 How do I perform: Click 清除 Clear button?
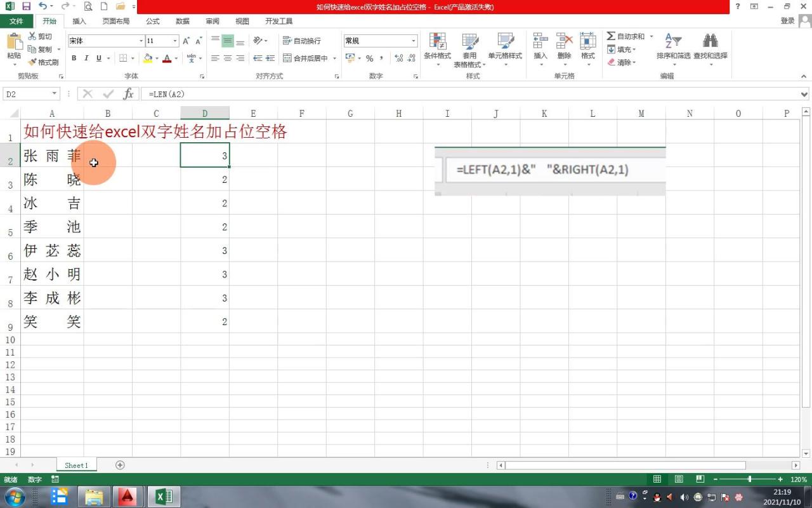pyautogui.click(x=622, y=62)
